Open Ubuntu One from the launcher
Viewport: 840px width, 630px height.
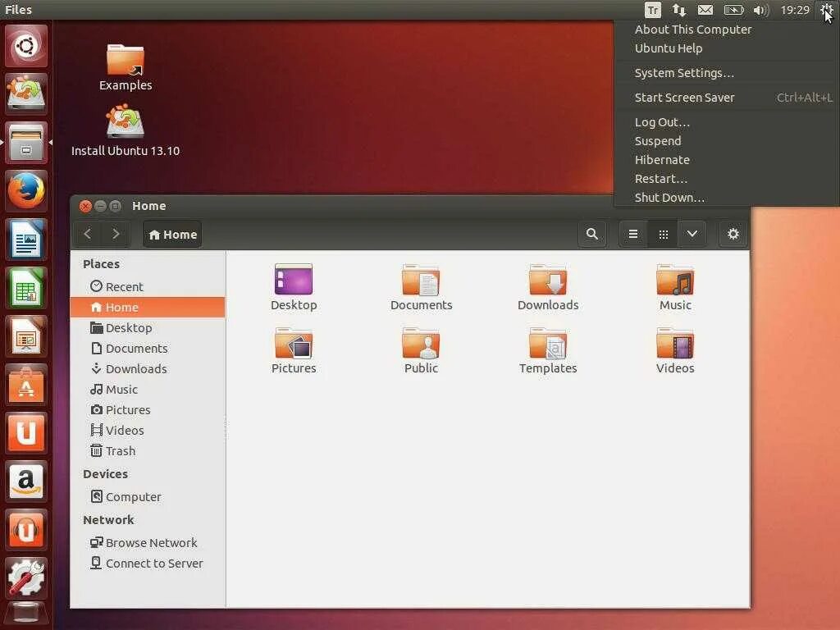coord(26,433)
